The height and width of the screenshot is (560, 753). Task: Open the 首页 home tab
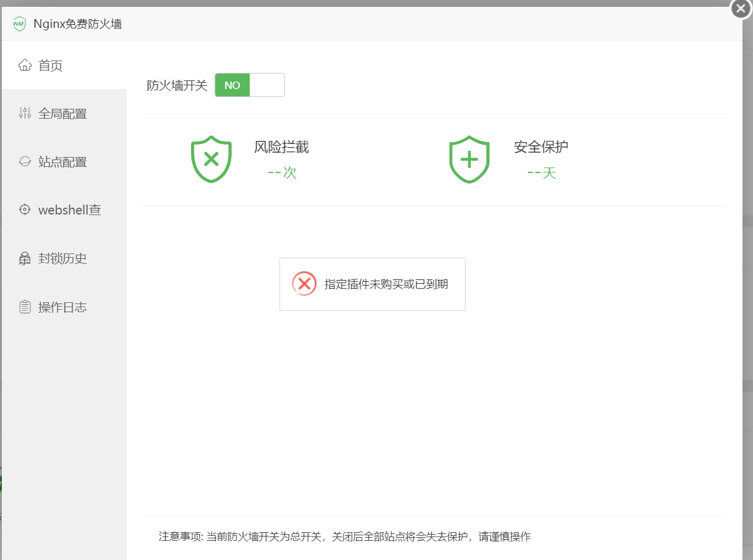click(64, 66)
